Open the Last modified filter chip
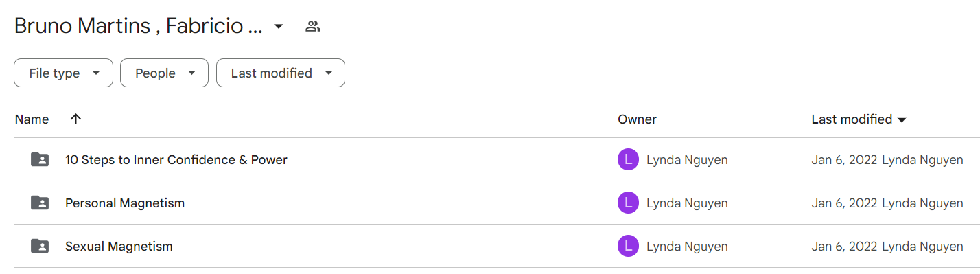 pyautogui.click(x=281, y=73)
